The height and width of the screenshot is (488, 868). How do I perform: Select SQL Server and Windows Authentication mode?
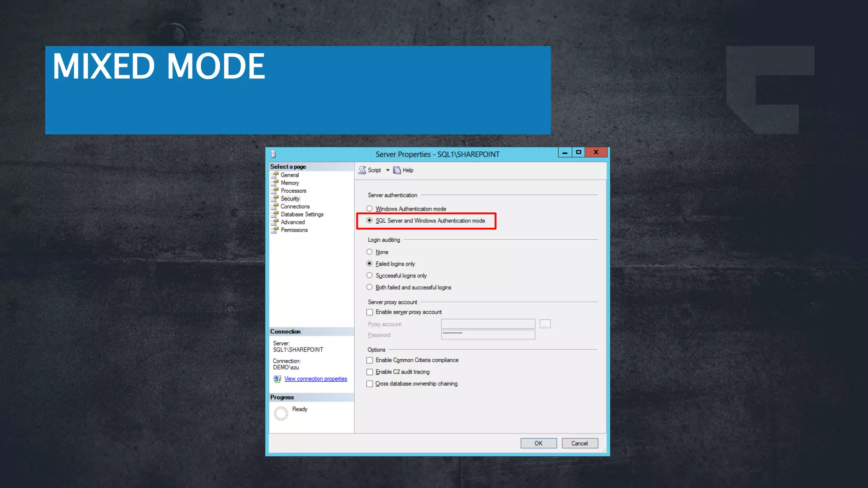[x=370, y=220]
